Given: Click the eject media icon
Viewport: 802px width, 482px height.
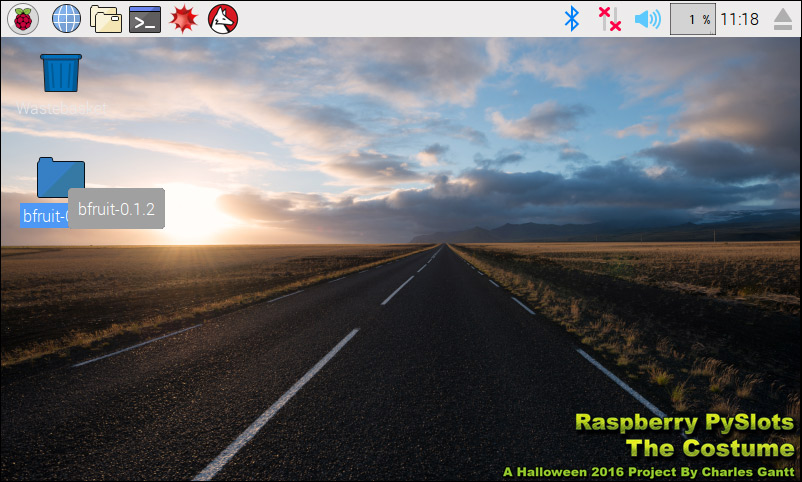Looking at the screenshot, I should pos(783,19).
